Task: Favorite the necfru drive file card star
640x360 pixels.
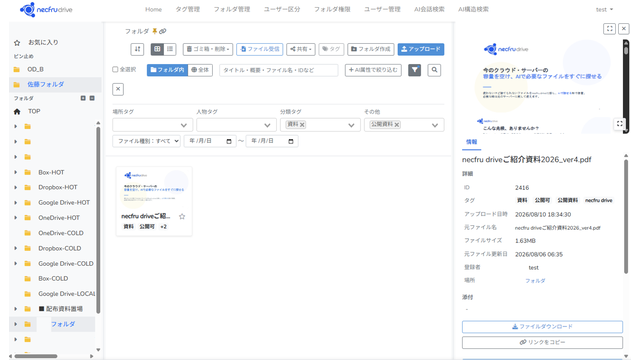Action: point(182,216)
